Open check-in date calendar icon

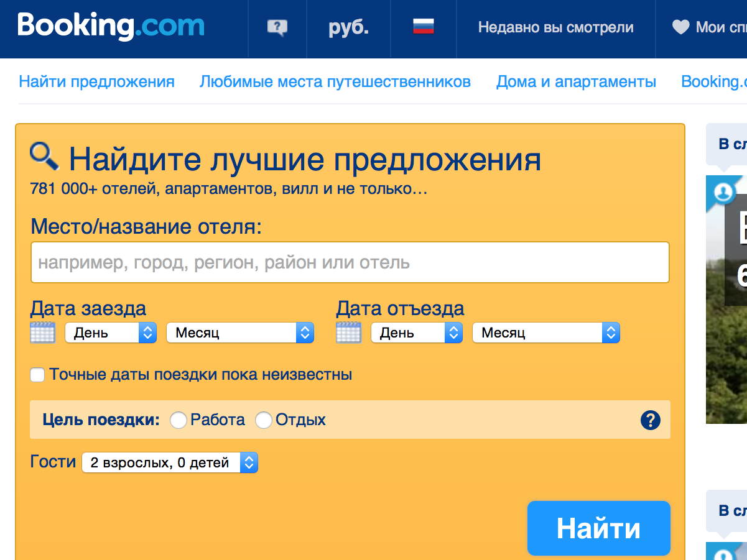42,333
